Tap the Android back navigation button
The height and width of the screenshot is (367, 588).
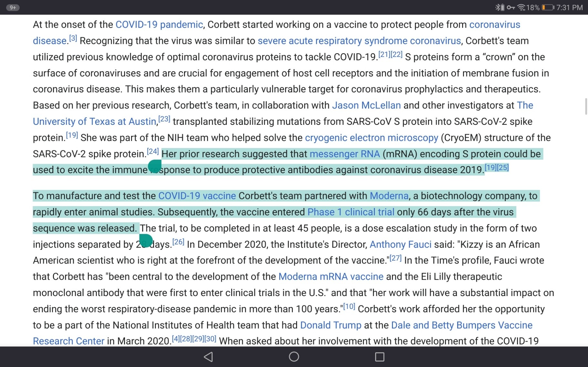(209, 357)
